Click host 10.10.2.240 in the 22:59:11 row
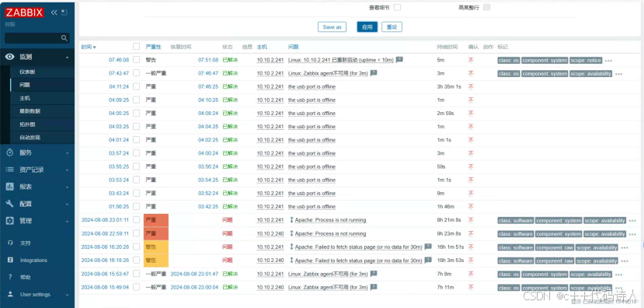644x308 pixels. coord(270,233)
